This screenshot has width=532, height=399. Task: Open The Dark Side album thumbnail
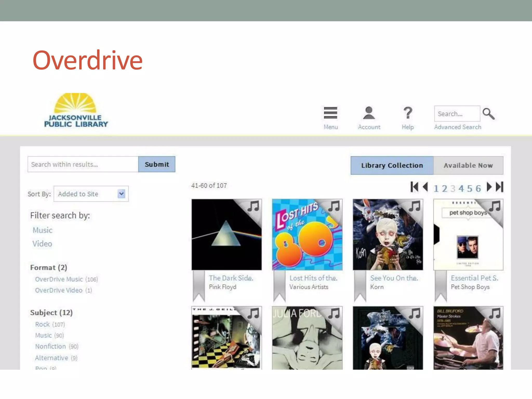[x=227, y=235]
